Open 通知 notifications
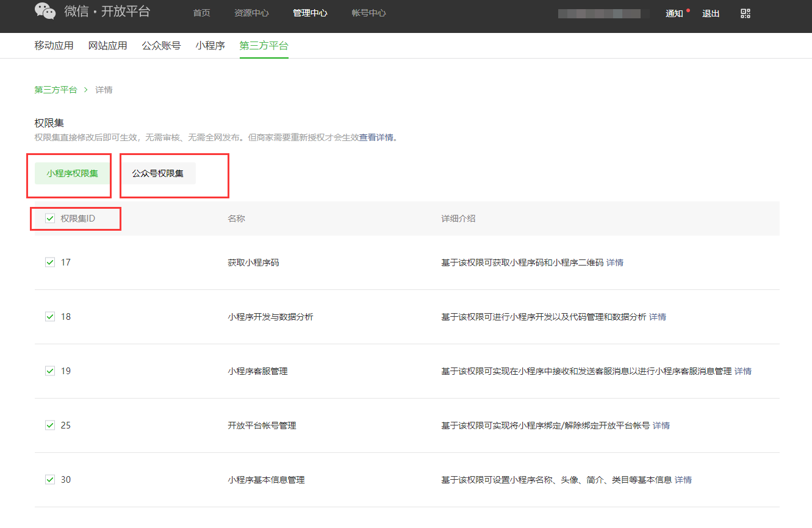812x528 pixels. click(x=674, y=13)
